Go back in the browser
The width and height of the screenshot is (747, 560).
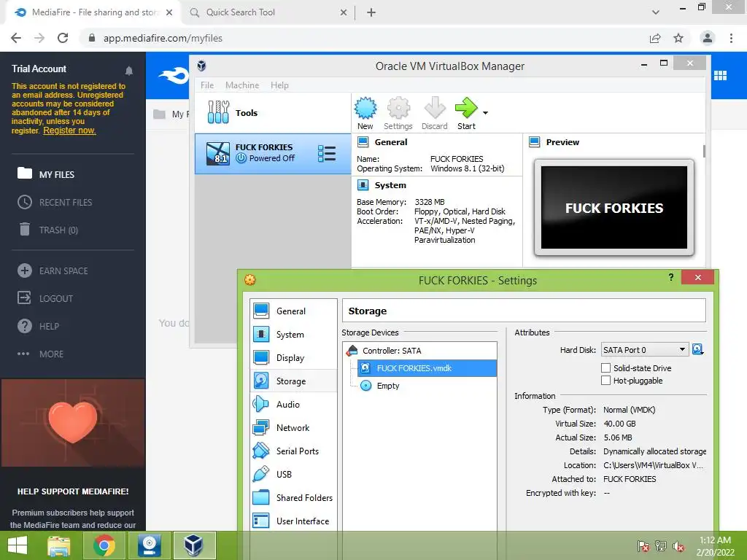pos(16,38)
